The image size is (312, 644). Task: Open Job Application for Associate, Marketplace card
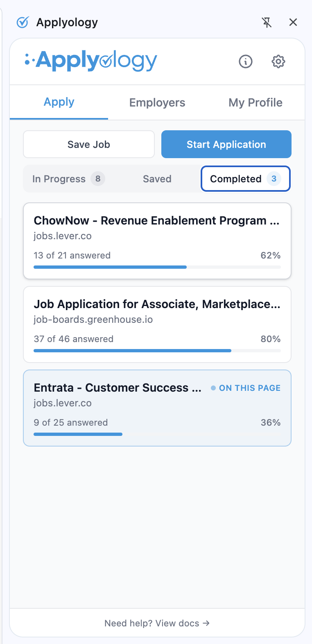[x=157, y=324]
